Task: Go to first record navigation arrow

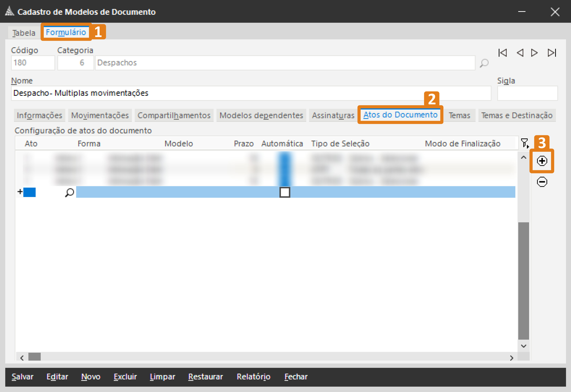Action: click(x=502, y=53)
